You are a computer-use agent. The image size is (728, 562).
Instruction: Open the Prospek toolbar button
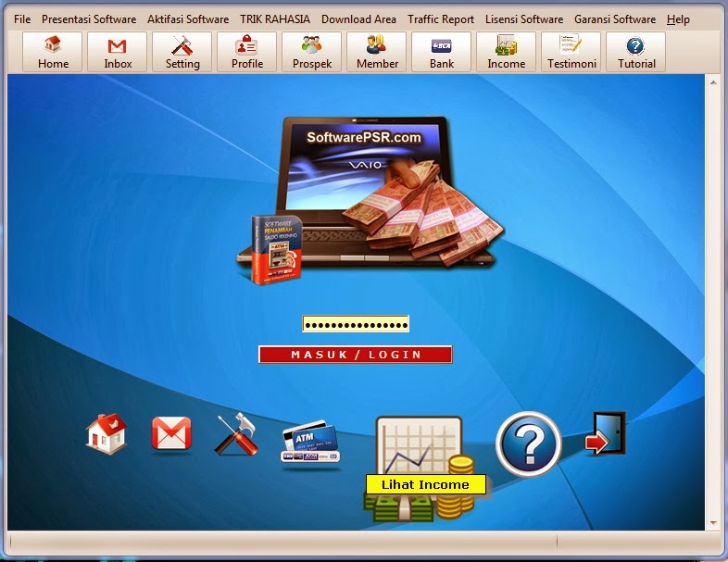click(311, 52)
